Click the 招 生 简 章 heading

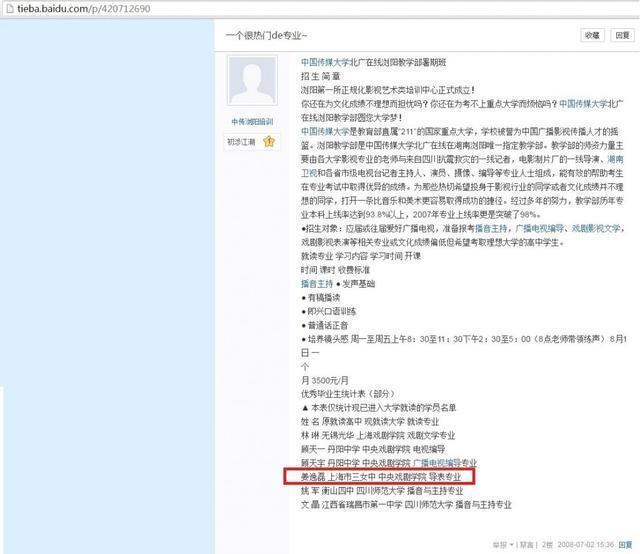pos(320,76)
